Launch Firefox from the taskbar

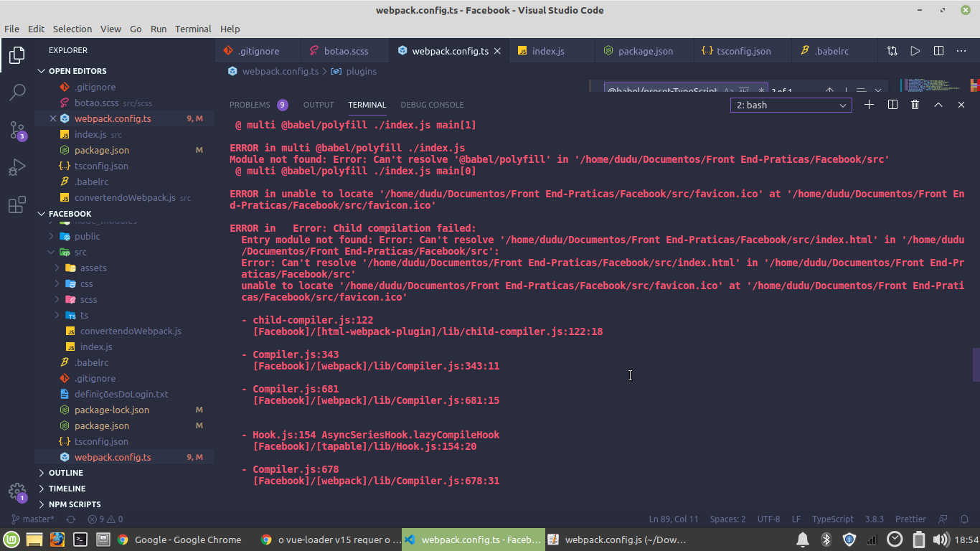pos(57,540)
